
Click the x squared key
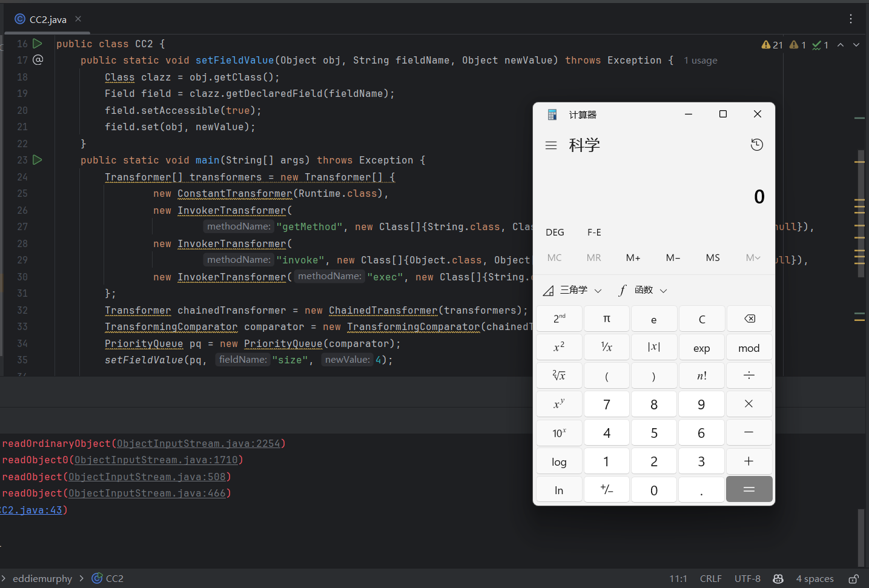pos(560,348)
